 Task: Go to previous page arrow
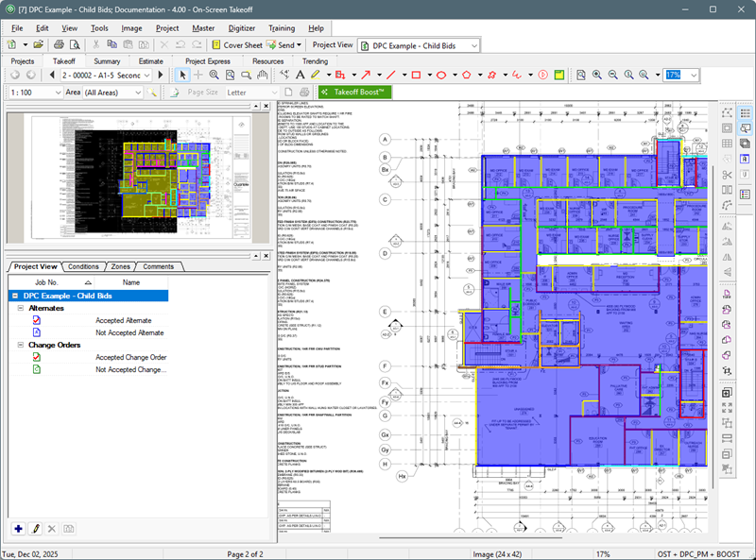pos(52,75)
